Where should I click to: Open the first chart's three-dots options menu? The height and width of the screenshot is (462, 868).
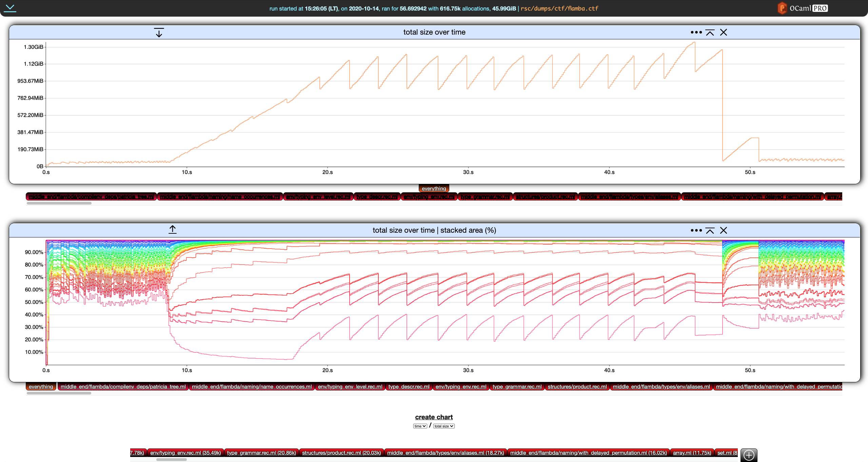pos(696,32)
